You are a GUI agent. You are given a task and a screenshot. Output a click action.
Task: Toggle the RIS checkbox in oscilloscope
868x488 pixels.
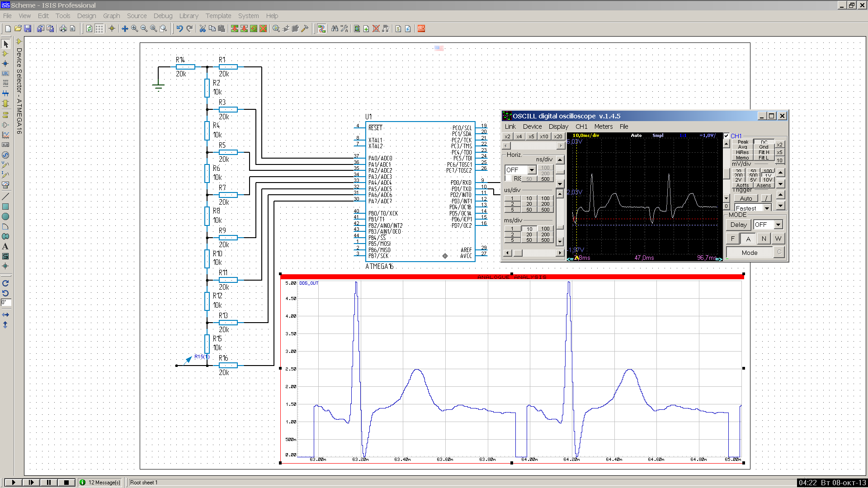click(508, 178)
